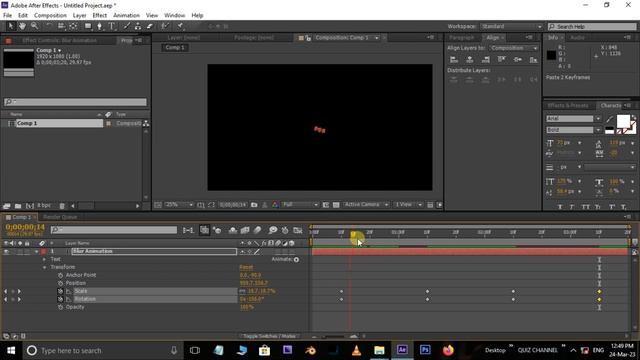Click align layers left icon
Image resolution: width=640 pixels, height=360 pixels.
tap(454, 60)
